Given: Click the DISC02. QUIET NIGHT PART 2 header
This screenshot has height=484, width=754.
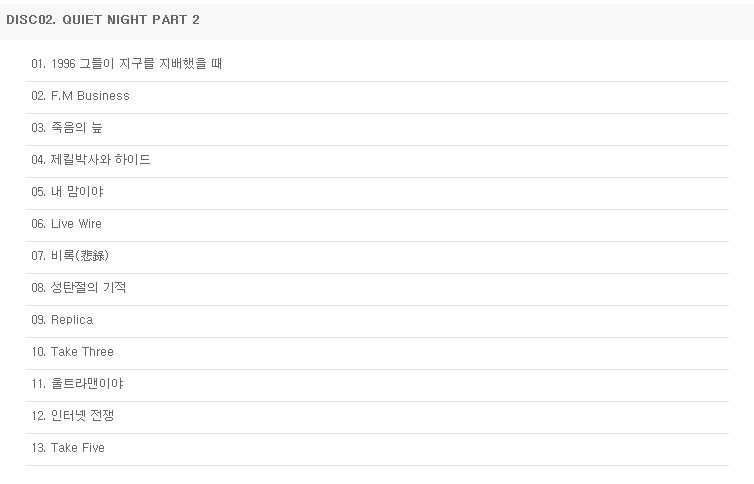Looking at the screenshot, I should [102, 20].
